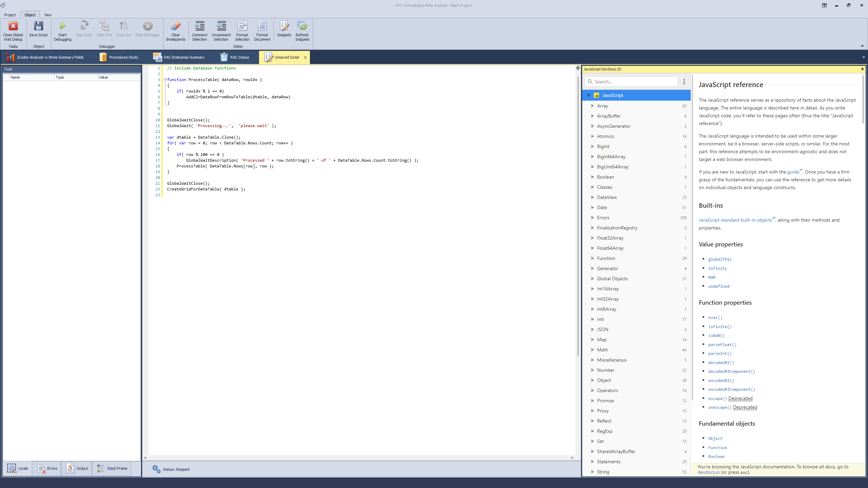This screenshot has width=868, height=488.
Task: Click the Save Script icon
Action: (x=38, y=26)
